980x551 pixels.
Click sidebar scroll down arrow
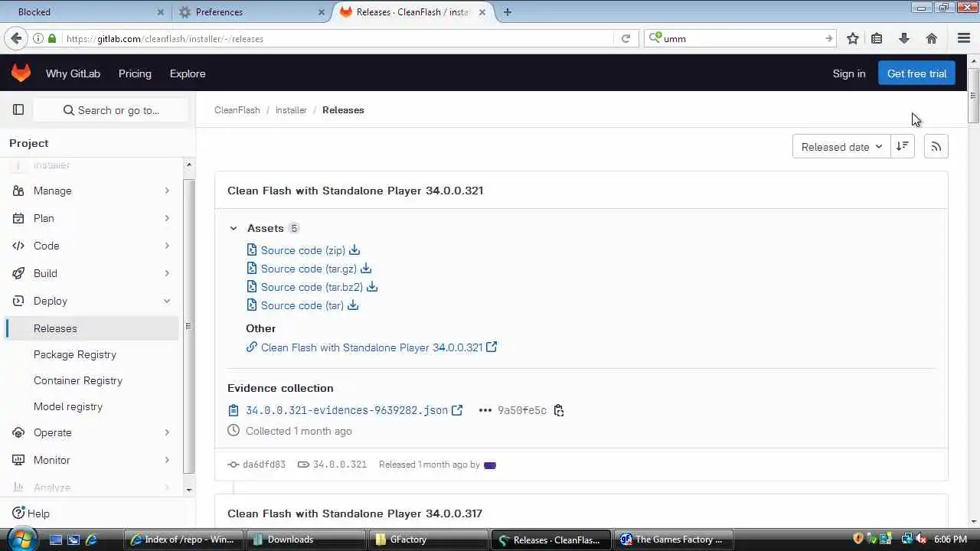tap(189, 490)
